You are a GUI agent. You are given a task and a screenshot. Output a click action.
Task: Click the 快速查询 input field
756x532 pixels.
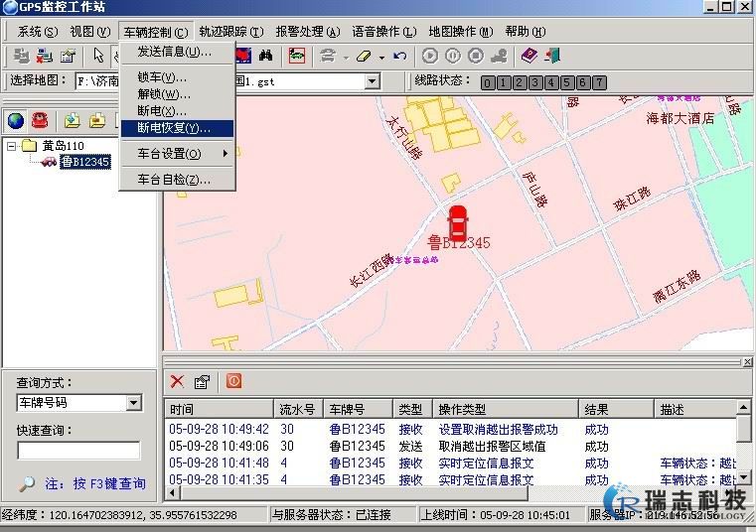coord(78,451)
